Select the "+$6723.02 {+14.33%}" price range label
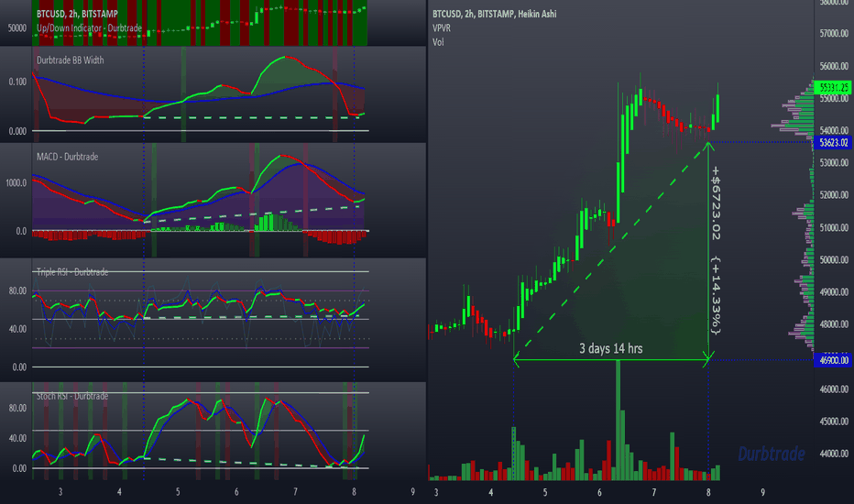This screenshot has height=504, width=854. pos(716,251)
